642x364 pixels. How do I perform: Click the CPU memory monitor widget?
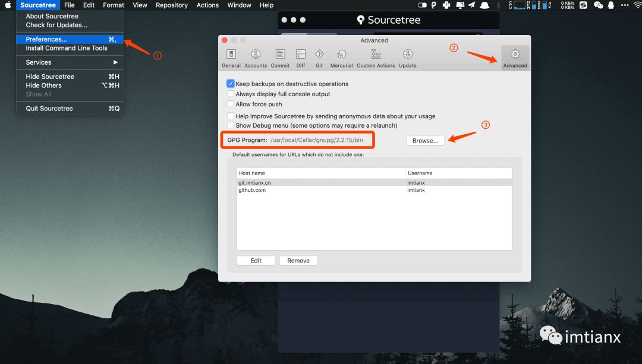click(x=530, y=5)
